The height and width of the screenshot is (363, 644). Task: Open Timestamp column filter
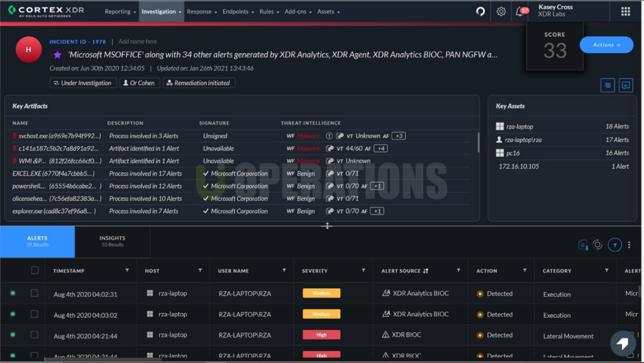(x=127, y=270)
